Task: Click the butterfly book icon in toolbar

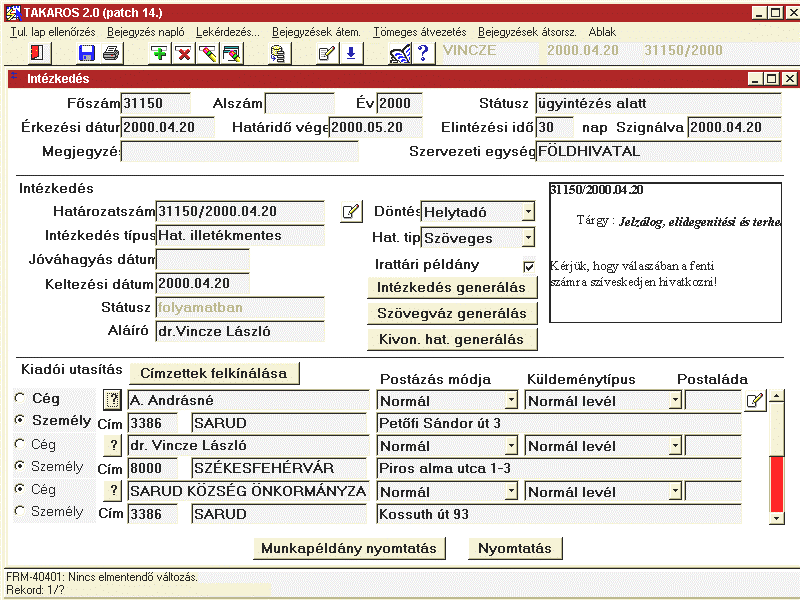Action: [400, 53]
